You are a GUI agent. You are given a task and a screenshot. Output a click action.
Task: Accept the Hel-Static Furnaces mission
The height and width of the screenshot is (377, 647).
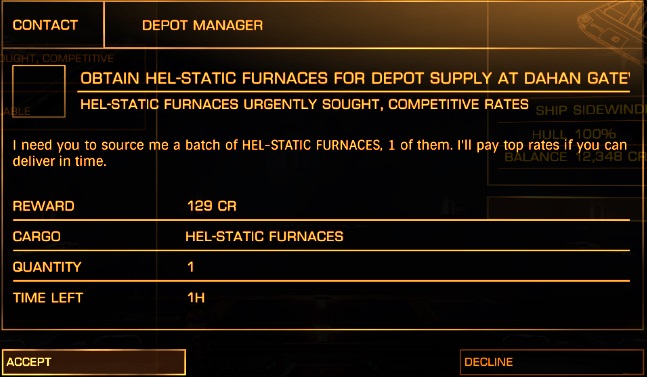[94, 362]
